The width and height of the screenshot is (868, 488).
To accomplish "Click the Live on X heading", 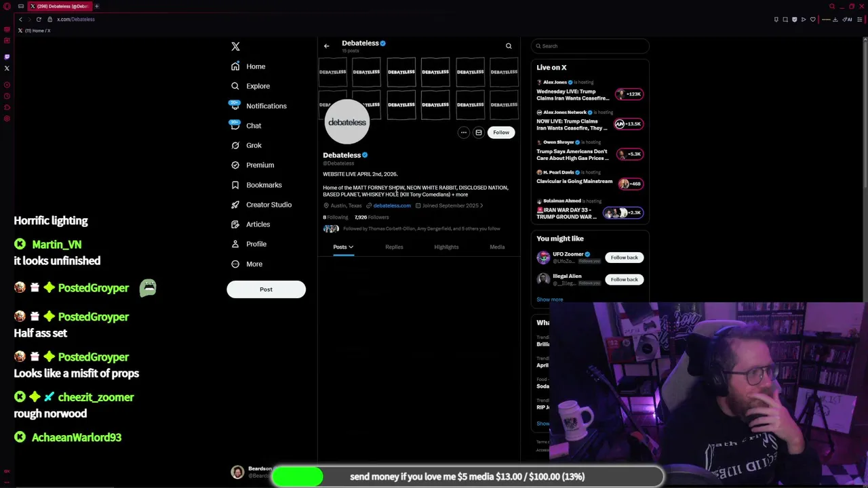I will point(551,67).
